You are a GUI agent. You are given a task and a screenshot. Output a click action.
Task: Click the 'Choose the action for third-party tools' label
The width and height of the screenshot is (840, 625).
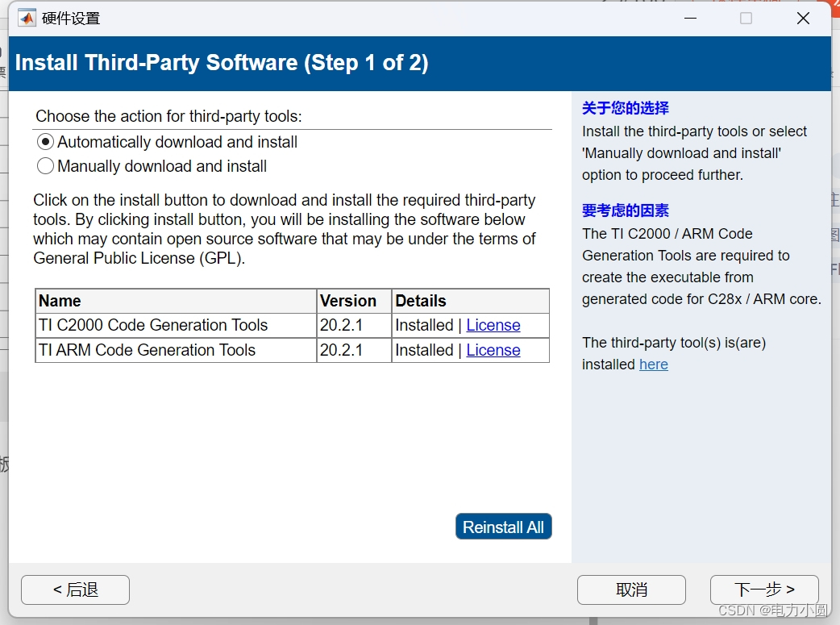pos(168,116)
